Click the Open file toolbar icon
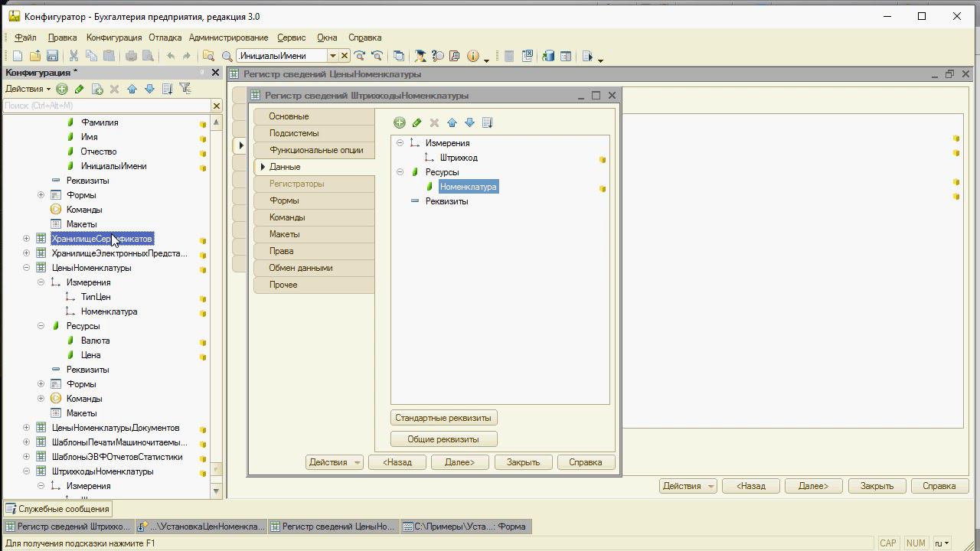 (x=35, y=56)
